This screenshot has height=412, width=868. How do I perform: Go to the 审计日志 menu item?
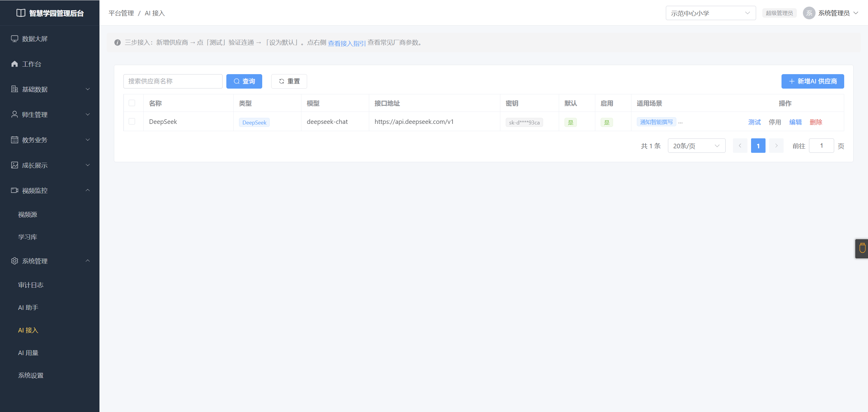[31, 285]
